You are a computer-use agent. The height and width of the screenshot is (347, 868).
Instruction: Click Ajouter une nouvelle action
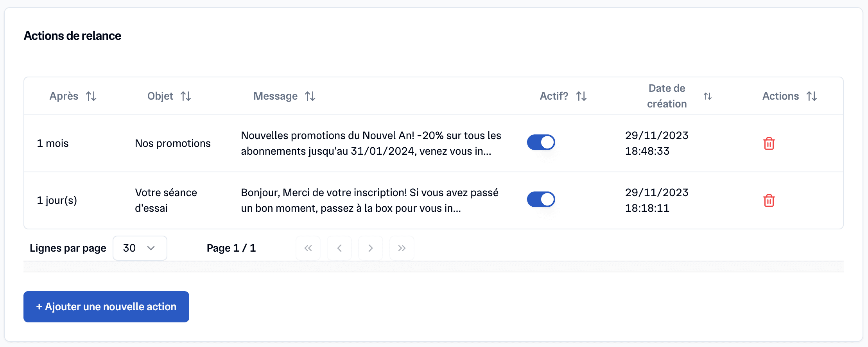click(x=106, y=306)
